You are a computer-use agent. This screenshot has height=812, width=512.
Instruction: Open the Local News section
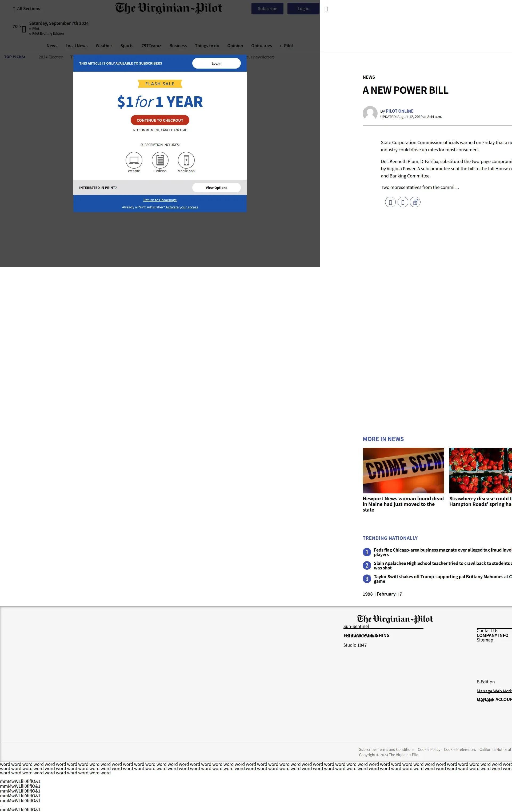point(77,46)
